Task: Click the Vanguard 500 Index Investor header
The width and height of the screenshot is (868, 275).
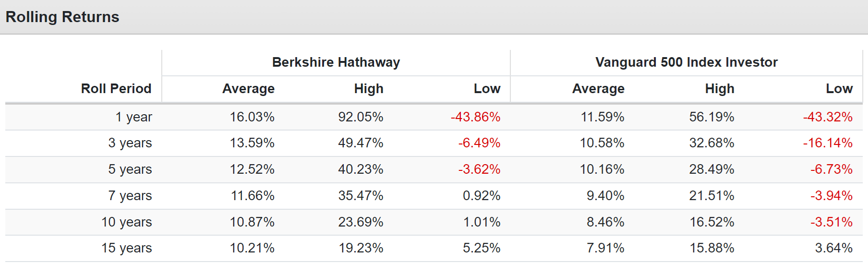Action: click(686, 62)
